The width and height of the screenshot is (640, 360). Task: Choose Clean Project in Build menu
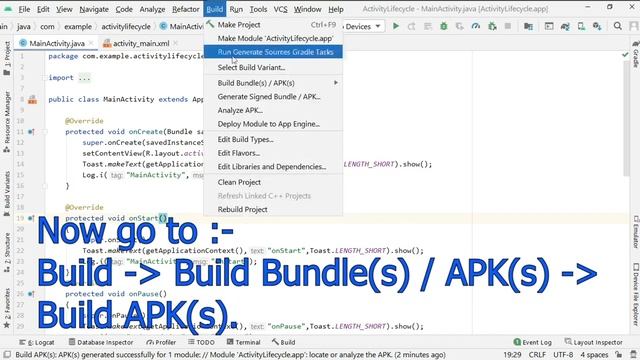point(273,182)
